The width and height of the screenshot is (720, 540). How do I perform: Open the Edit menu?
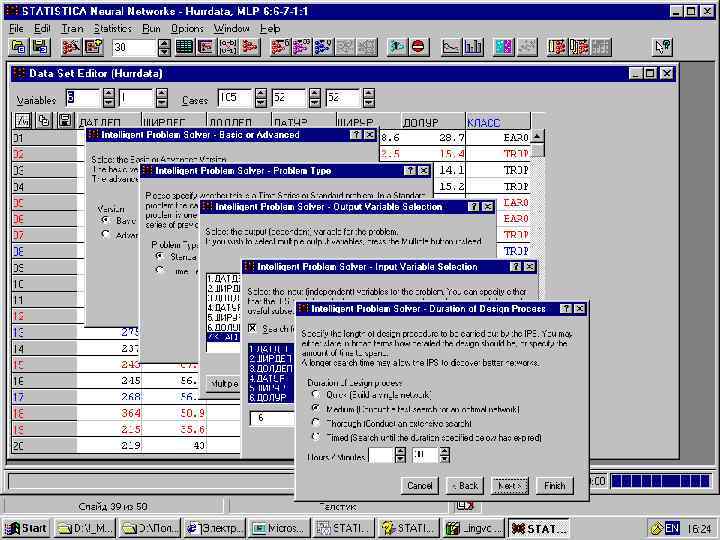[x=42, y=28]
